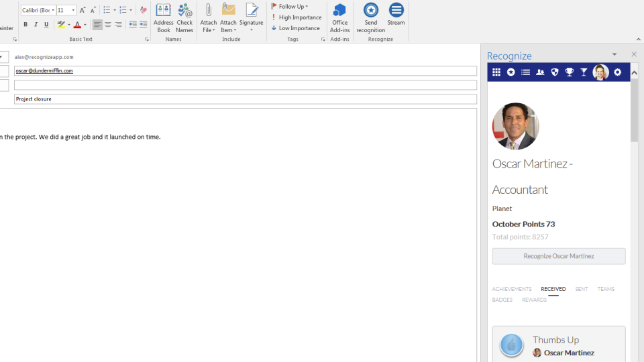
Task: Click shield badge icon in Recognize bar
Action: point(555,72)
